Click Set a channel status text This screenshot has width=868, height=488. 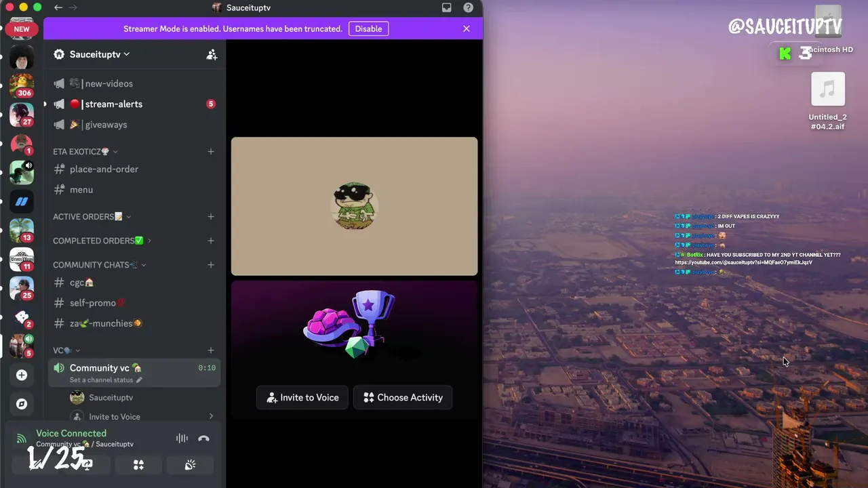click(x=102, y=380)
